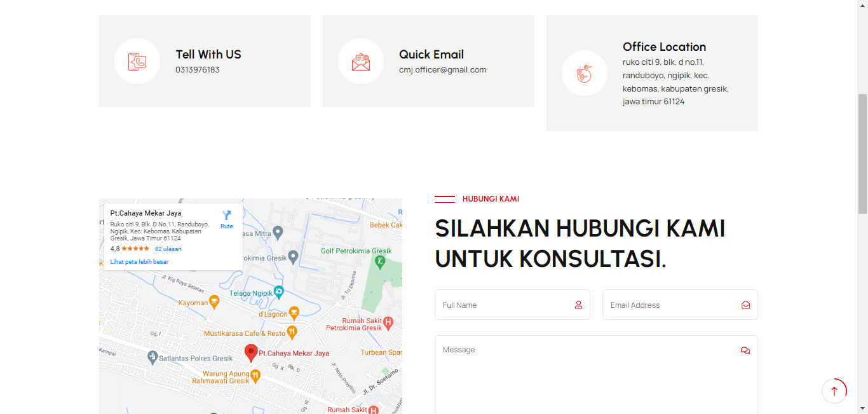Click the Full Name input field
Screen dimensions: 868x414
click(505, 305)
